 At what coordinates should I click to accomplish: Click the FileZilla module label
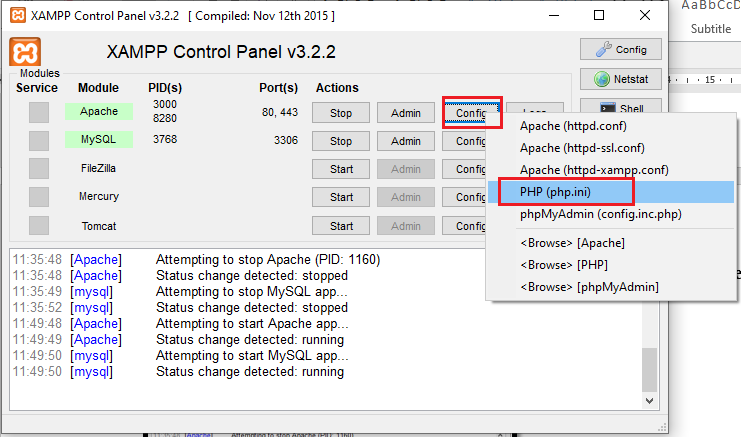point(98,168)
